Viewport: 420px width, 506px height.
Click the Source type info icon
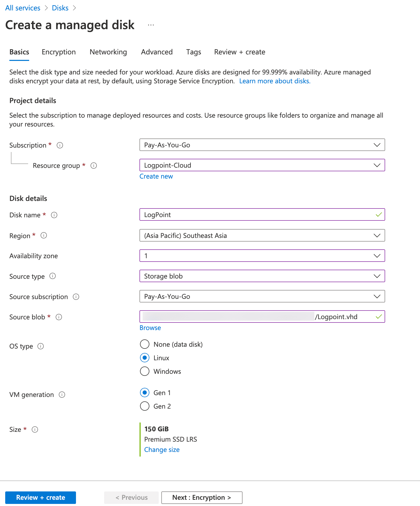[x=53, y=276]
